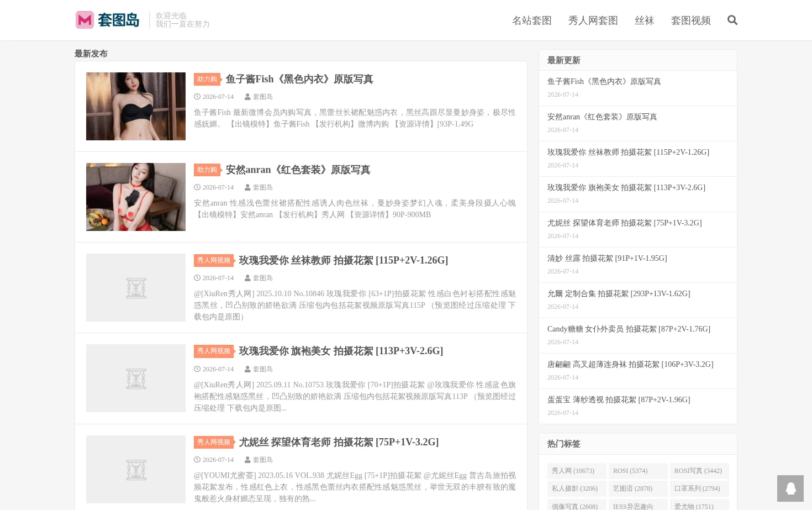Click the 热门标签 sidebar heading

pos(563,444)
